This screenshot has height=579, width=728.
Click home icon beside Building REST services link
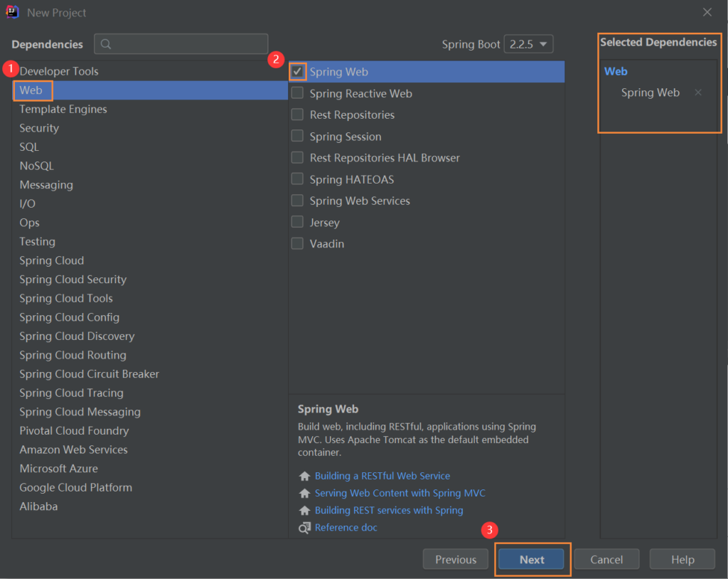[304, 510]
